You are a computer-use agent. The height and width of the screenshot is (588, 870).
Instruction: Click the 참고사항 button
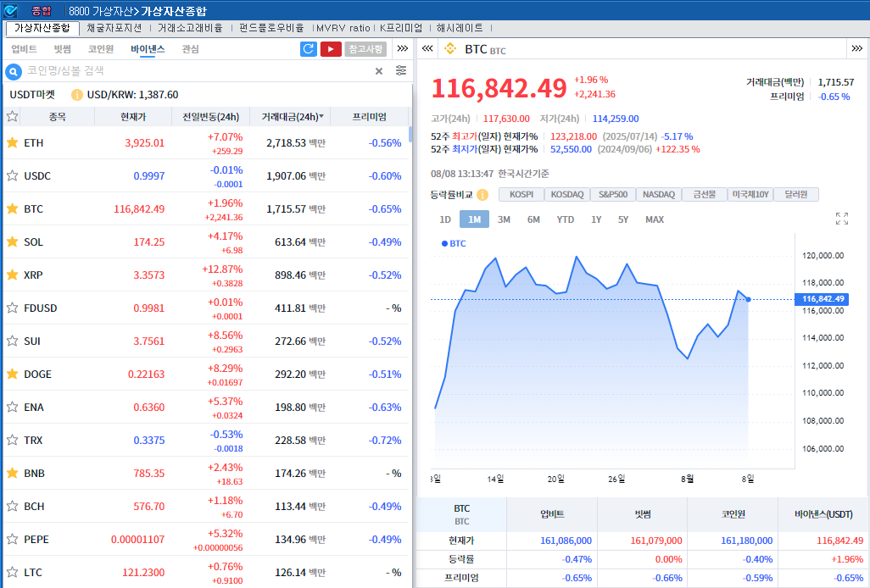click(x=365, y=49)
